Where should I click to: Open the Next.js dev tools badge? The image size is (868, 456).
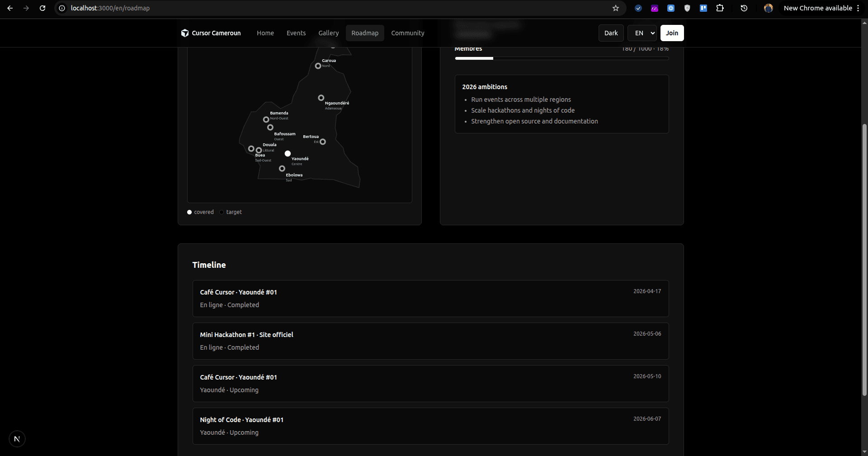[17, 439]
